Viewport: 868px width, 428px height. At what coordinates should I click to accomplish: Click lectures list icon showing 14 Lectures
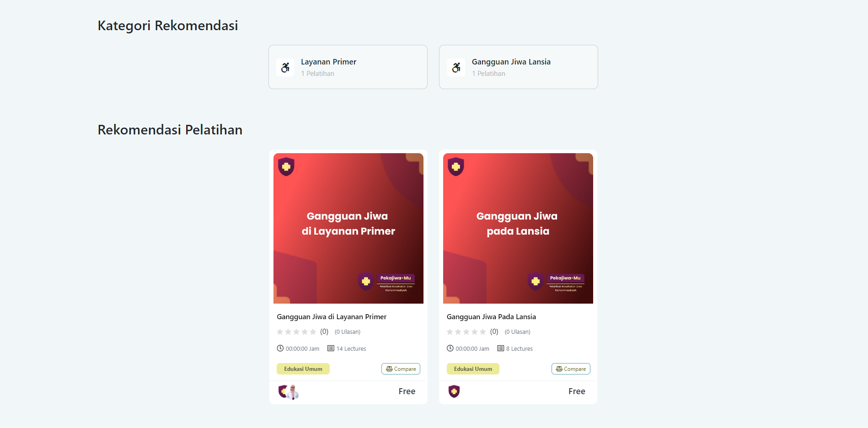(331, 348)
